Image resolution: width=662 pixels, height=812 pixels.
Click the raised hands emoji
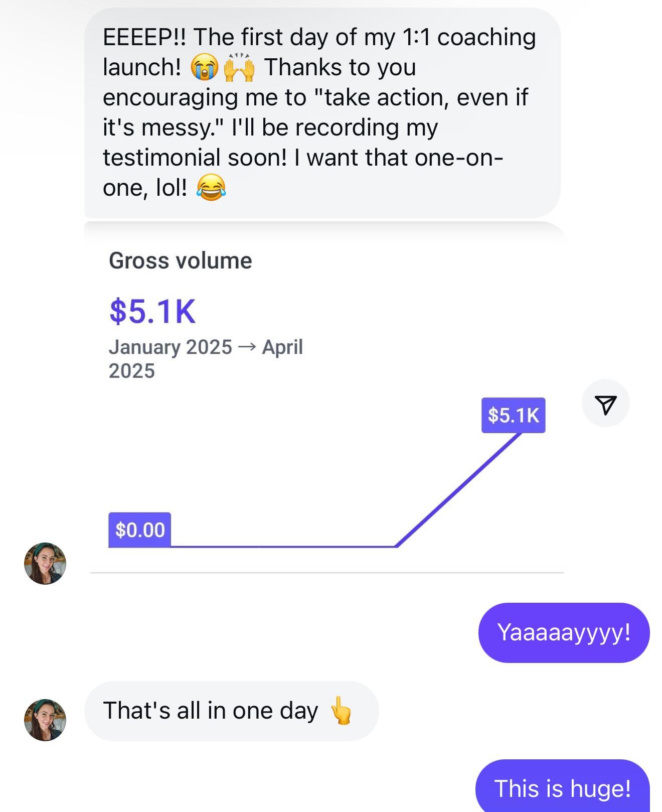point(239,68)
